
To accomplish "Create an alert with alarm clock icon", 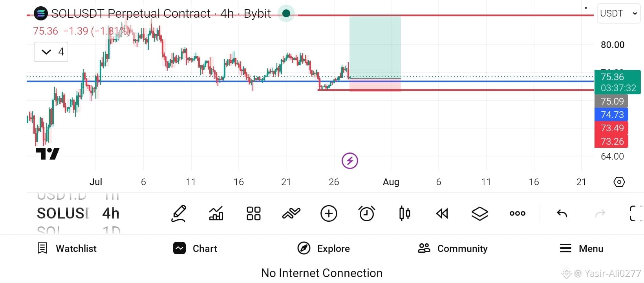I will pos(367,213).
